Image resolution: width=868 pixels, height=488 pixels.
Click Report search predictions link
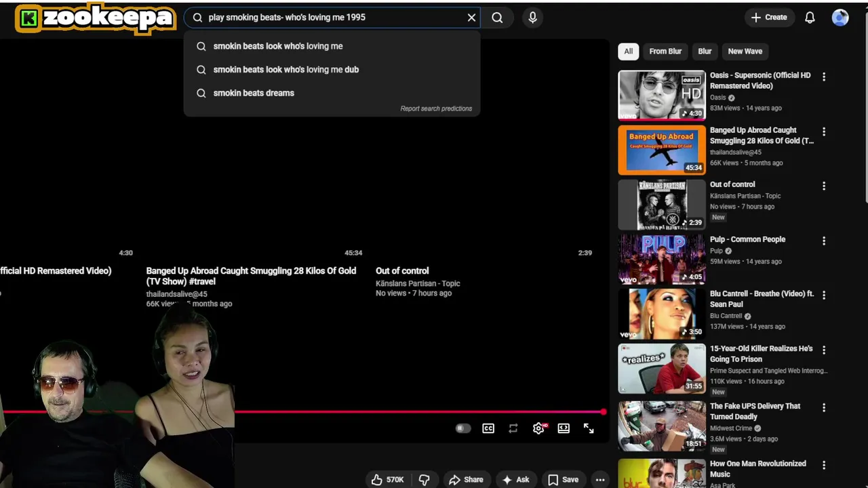[436, 108]
